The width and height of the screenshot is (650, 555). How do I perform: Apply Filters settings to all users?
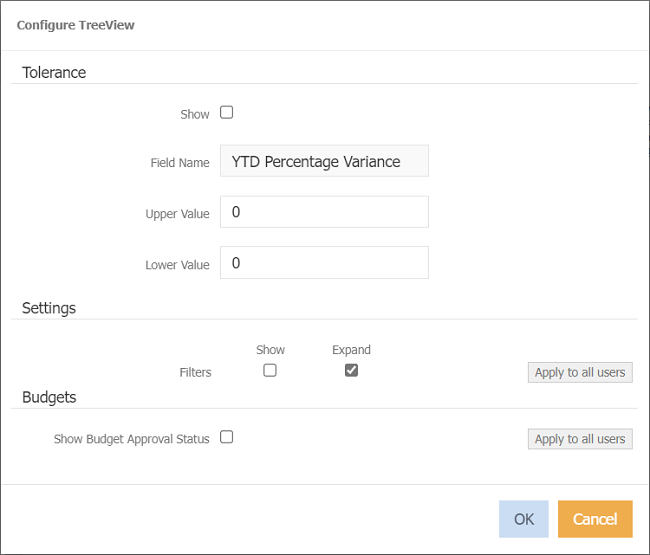pos(580,372)
